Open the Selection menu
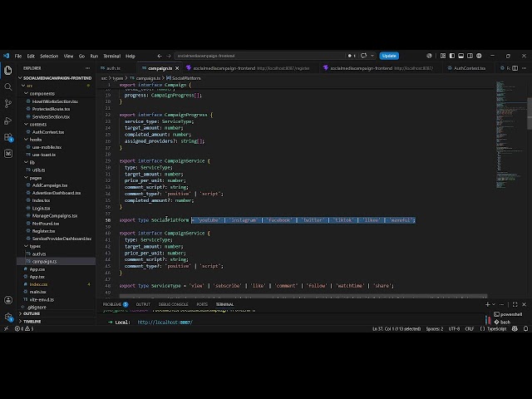The image size is (532, 399). (49, 56)
